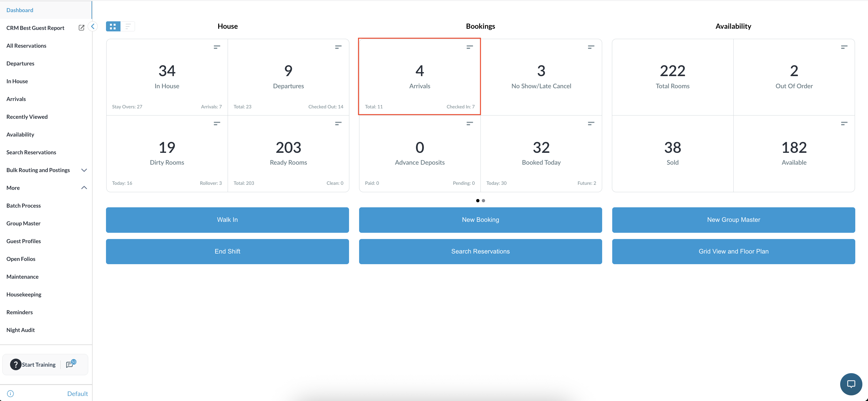
Task: Switch to list view layout
Action: pos(128,26)
